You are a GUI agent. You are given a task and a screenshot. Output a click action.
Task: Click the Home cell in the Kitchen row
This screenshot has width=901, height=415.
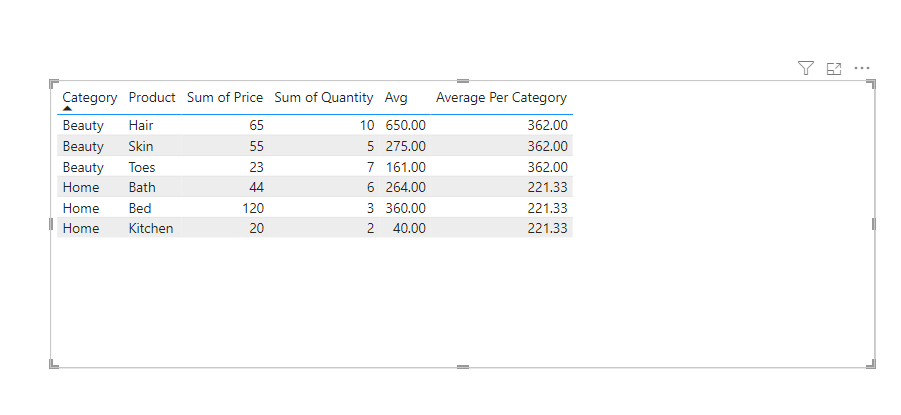81,228
